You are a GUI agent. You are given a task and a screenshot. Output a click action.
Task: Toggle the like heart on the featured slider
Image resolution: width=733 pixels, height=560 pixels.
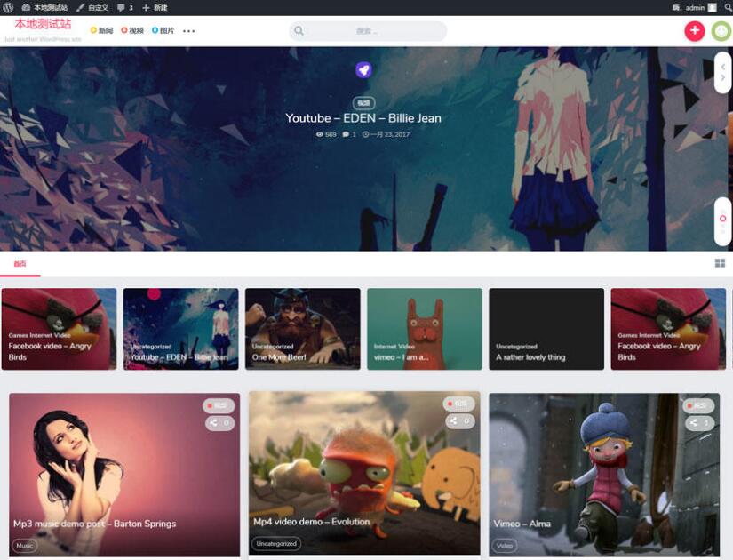click(x=721, y=218)
